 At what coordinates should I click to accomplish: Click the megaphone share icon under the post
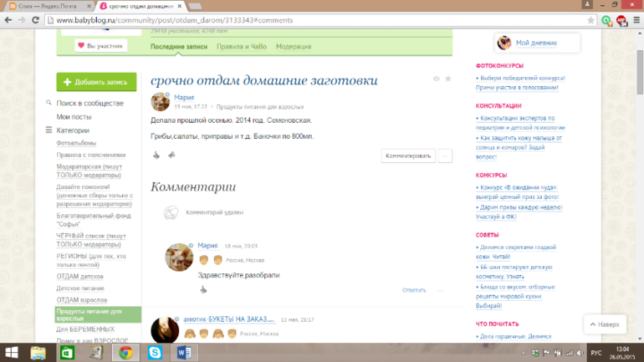coord(171,156)
